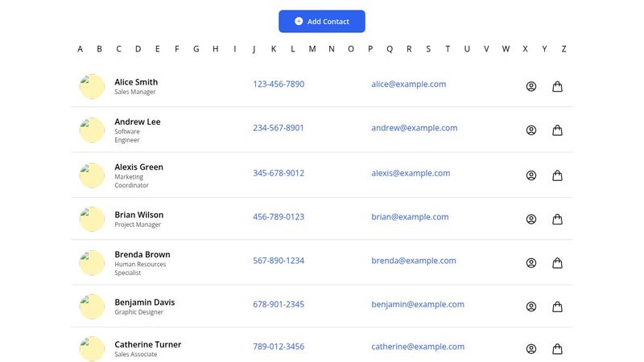Open Alice Smith's profile icon

[531, 87]
